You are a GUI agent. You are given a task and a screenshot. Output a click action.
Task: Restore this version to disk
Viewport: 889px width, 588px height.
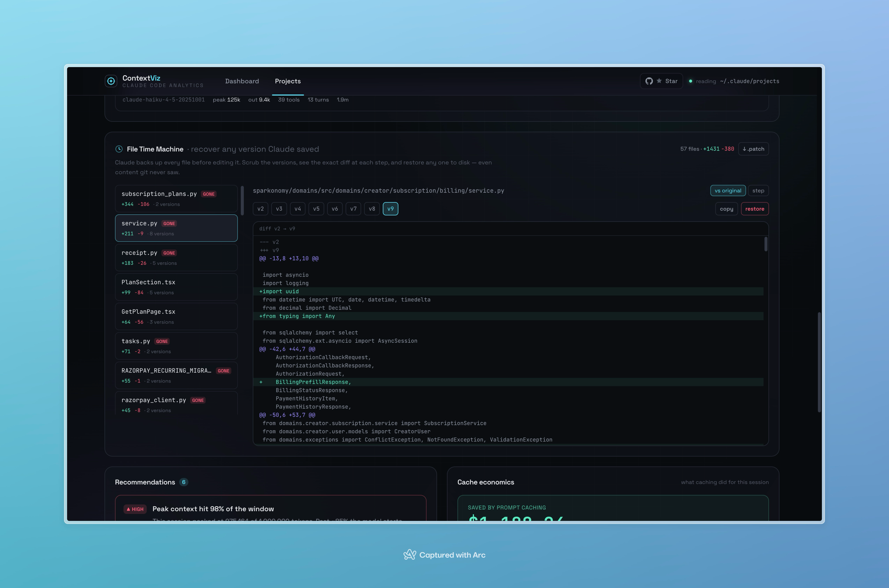click(x=755, y=209)
